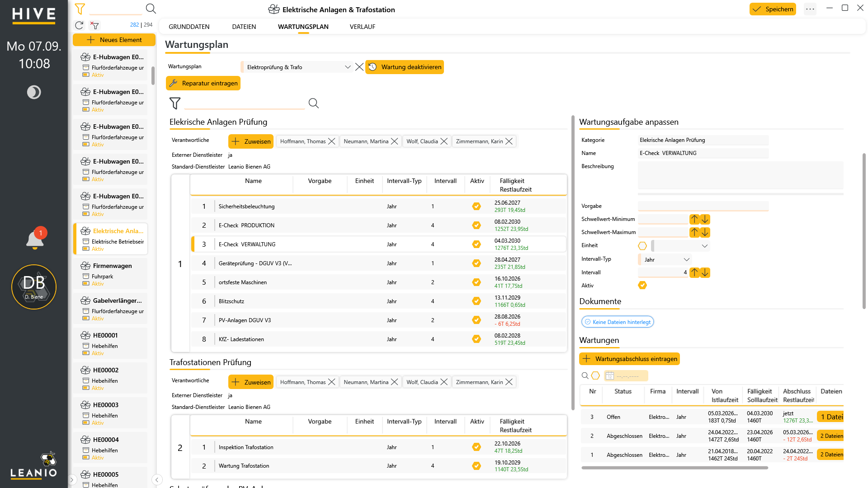
Task: Click the filter funnel icon above the sidebar
Action: pyautogui.click(x=80, y=9)
